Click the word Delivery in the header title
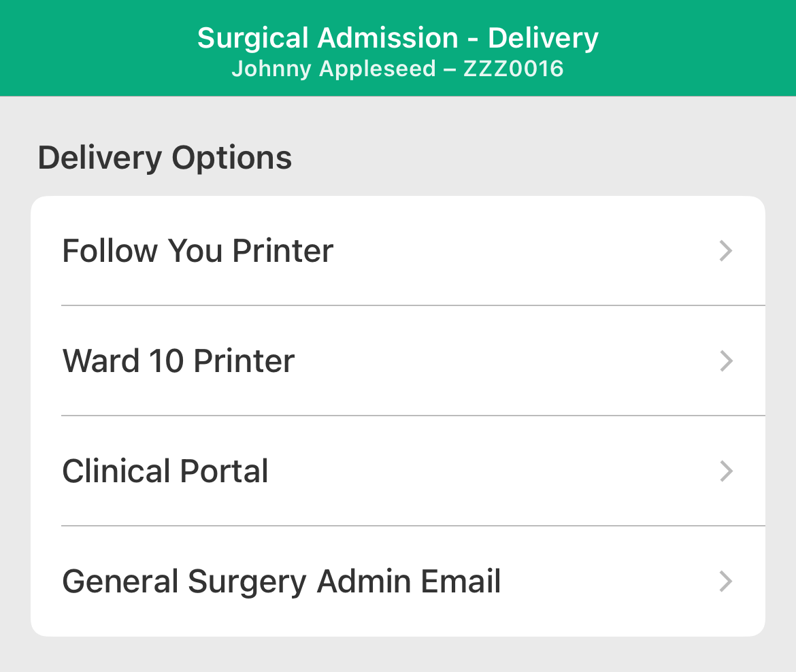This screenshot has height=672, width=796. [543, 38]
